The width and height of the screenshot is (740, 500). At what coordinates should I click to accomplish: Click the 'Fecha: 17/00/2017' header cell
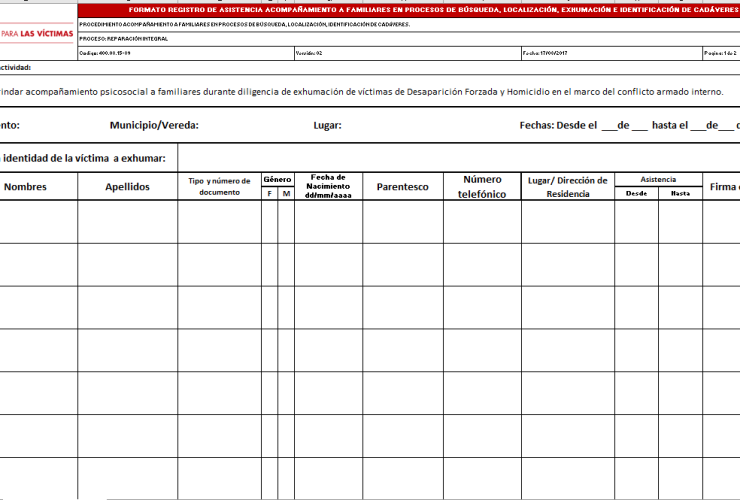tap(612, 53)
